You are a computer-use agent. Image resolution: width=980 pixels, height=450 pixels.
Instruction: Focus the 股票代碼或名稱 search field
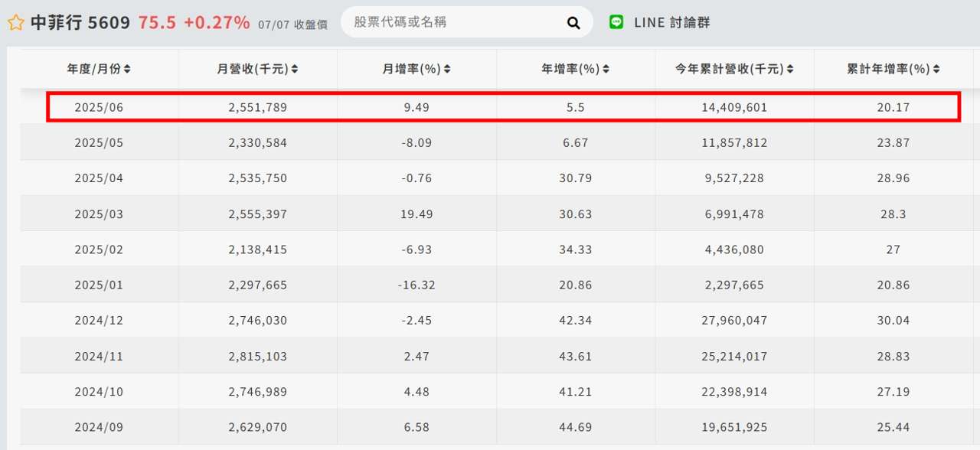(456, 22)
